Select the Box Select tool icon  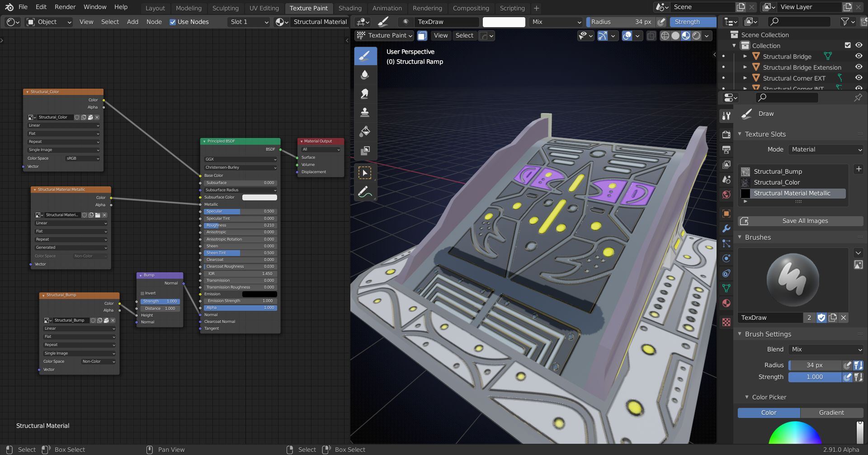[x=365, y=173]
